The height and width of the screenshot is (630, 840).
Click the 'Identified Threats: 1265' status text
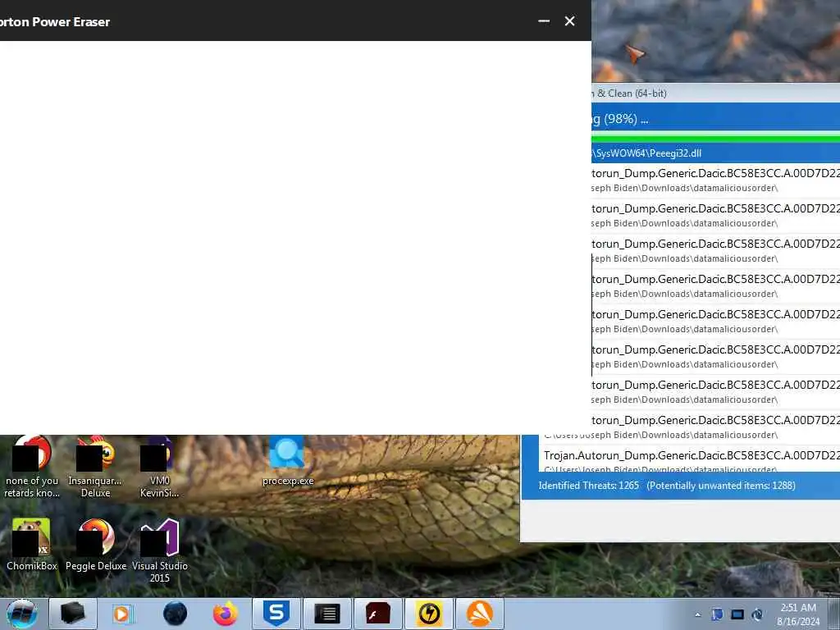[589, 486]
